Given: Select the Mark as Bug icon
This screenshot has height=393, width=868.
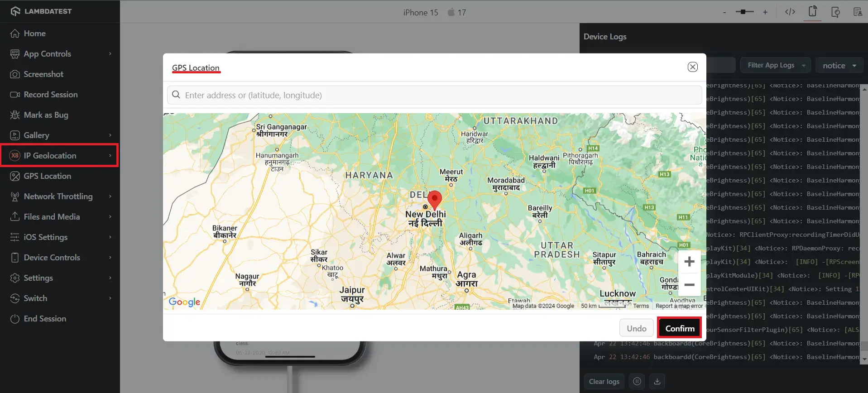Looking at the screenshot, I should coord(15,115).
